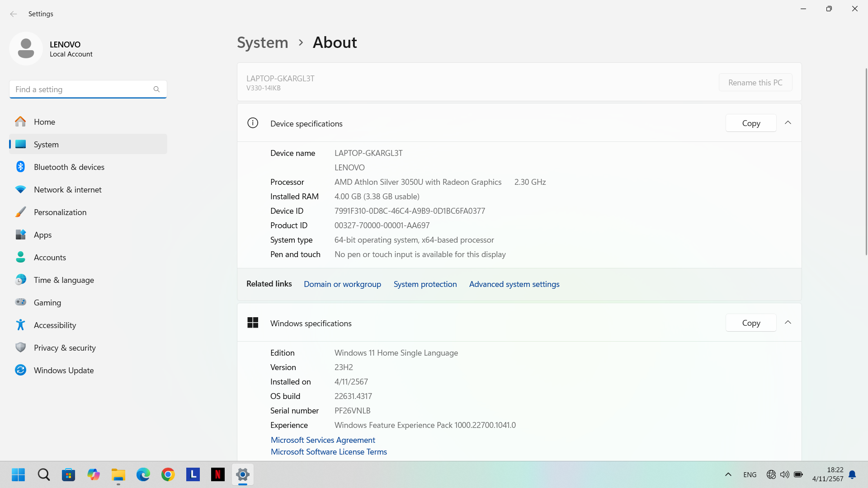The width and height of the screenshot is (868, 488).
Task: Select Accounts in the sidebar
Action: coord(88,257)
